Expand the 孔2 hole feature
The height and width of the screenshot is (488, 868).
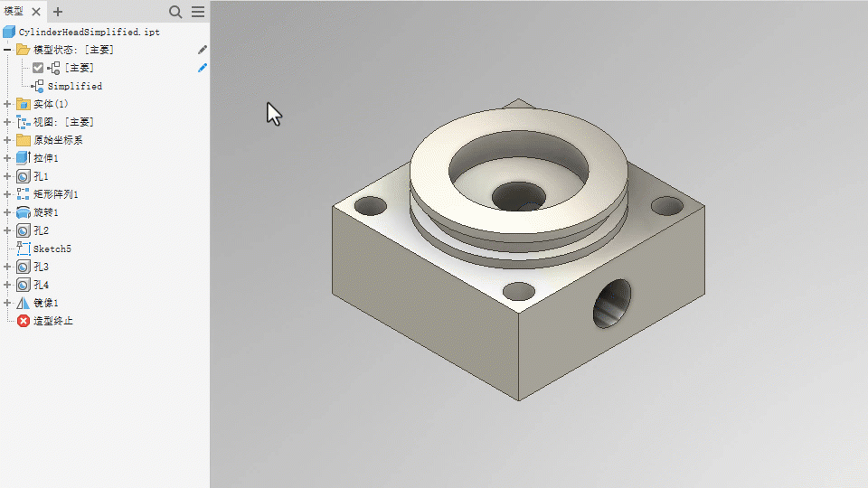(x=7, y=230)
